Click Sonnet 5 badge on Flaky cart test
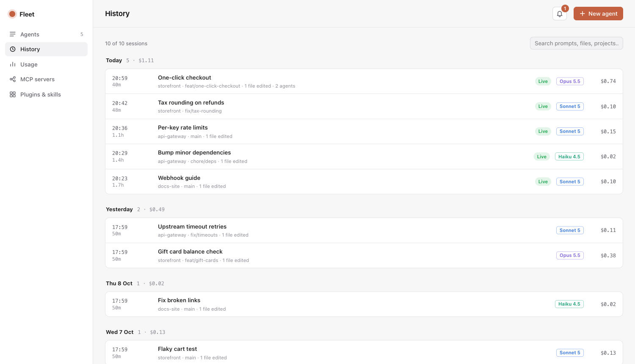Screen dimensions: 635x364 click(570, 353)
